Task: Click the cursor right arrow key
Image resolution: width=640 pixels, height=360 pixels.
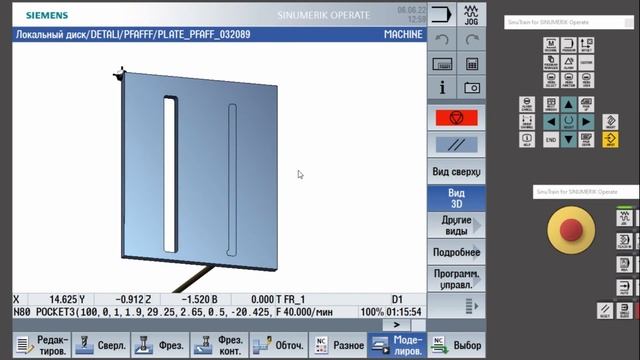Action: (586, 122)
